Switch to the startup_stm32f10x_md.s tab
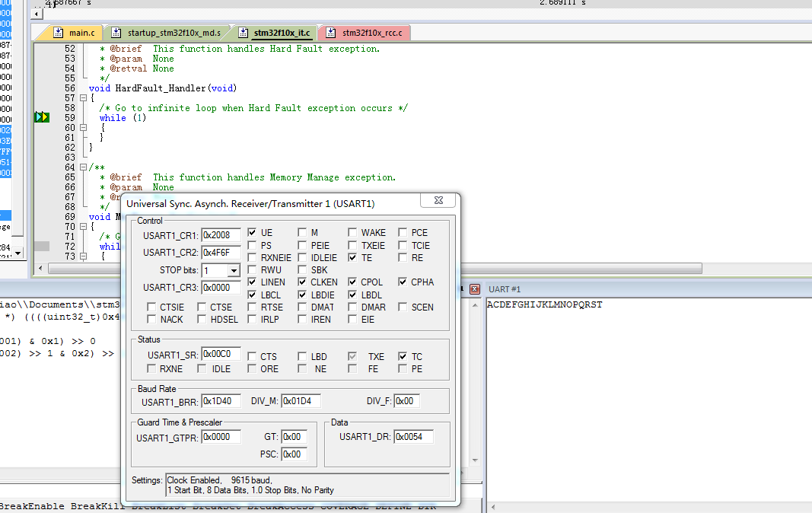 (x=174, y=33)
